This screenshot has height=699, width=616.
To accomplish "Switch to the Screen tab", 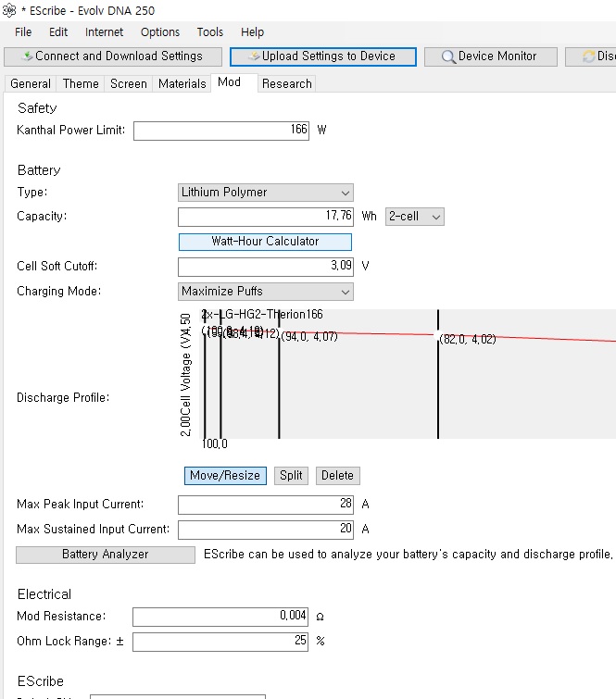I will [x=129, y=84].
